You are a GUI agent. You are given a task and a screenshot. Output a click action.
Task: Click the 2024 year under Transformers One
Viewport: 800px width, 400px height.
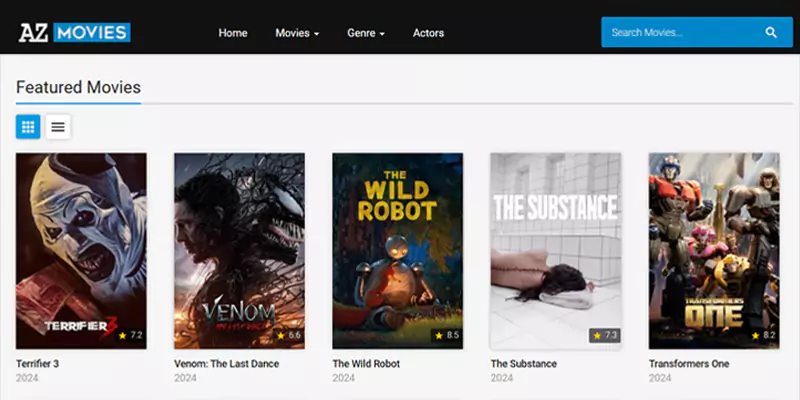pos(660,378)
